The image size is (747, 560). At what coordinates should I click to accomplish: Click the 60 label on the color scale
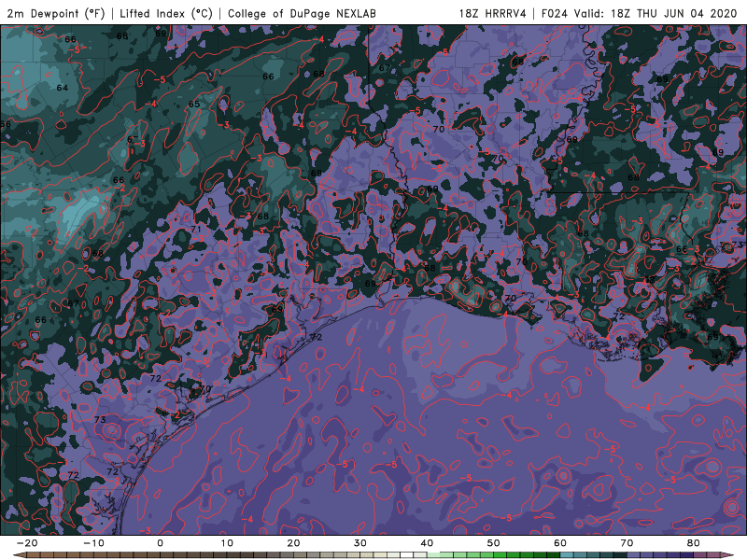click(x=560, y=543)
